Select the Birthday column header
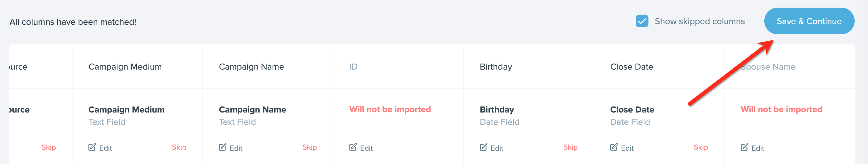 [x=496, y=67]
